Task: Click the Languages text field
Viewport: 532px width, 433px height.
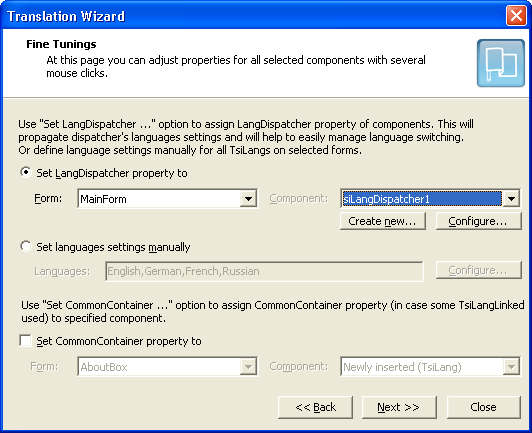Action: point(264,271)
